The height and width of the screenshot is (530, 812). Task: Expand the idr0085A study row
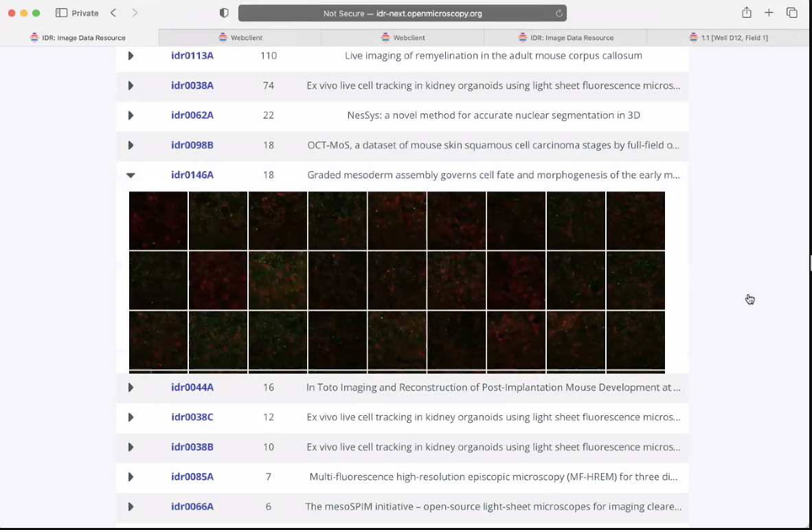(x=131, y=477)
